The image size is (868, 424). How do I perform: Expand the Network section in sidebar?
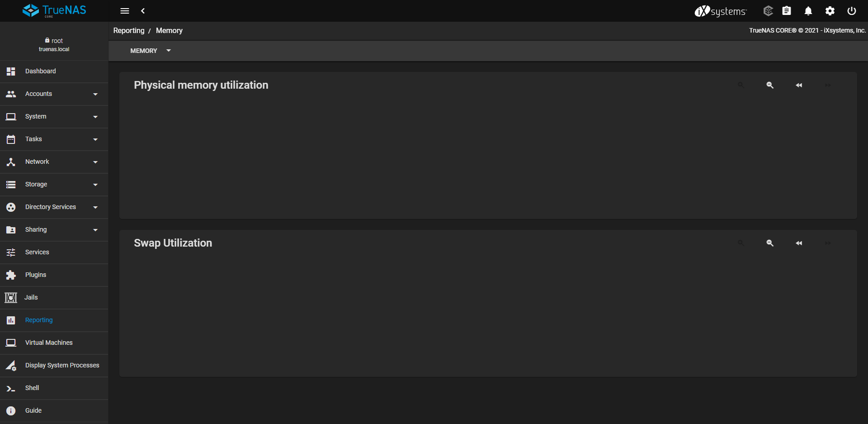(54, 162)
